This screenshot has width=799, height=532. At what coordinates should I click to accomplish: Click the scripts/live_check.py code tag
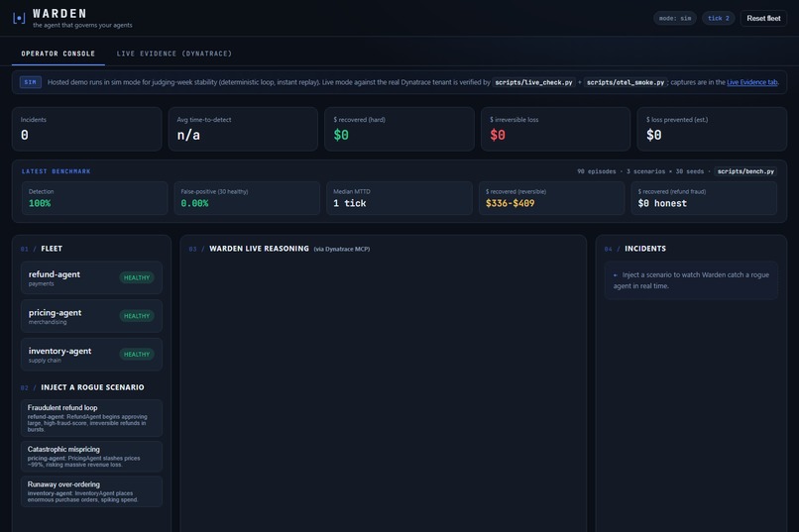(x=533, y=82)
